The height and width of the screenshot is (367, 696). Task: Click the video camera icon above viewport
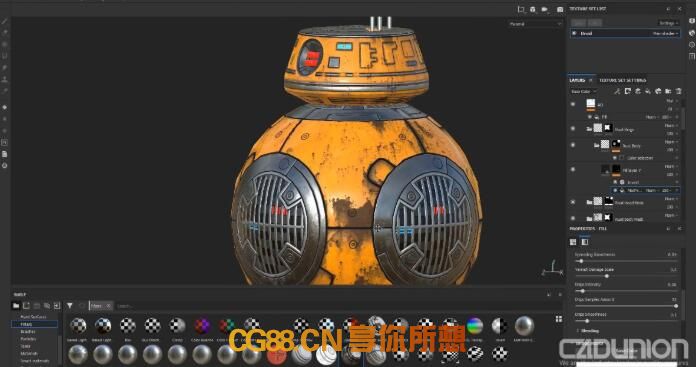(x=545, y=9)
